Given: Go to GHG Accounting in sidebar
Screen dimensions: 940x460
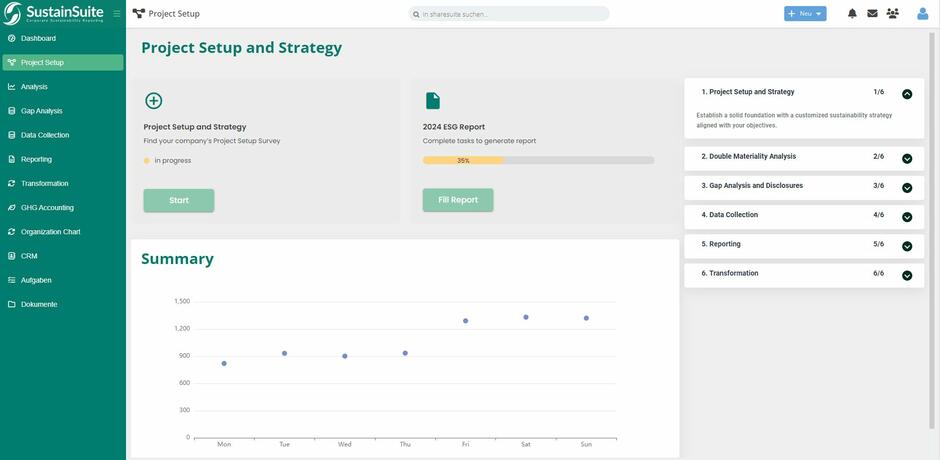Looking at the screenshot, I should 47,208.
